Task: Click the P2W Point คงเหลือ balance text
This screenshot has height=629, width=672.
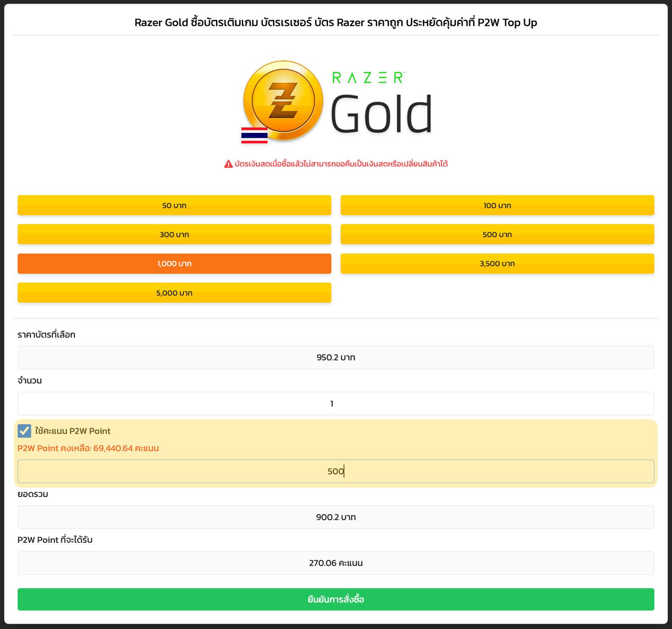Action: click(88, 448)
